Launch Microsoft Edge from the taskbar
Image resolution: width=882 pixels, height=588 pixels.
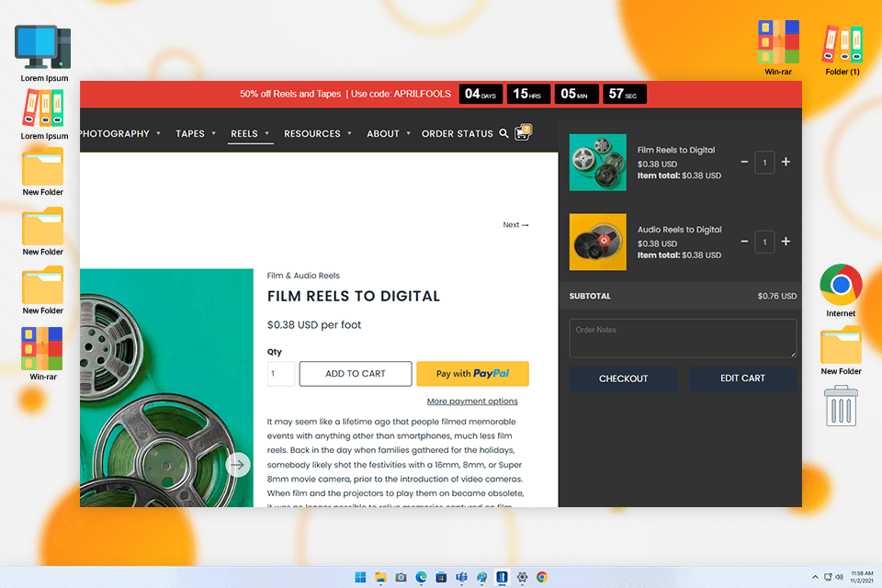[422, 577]
